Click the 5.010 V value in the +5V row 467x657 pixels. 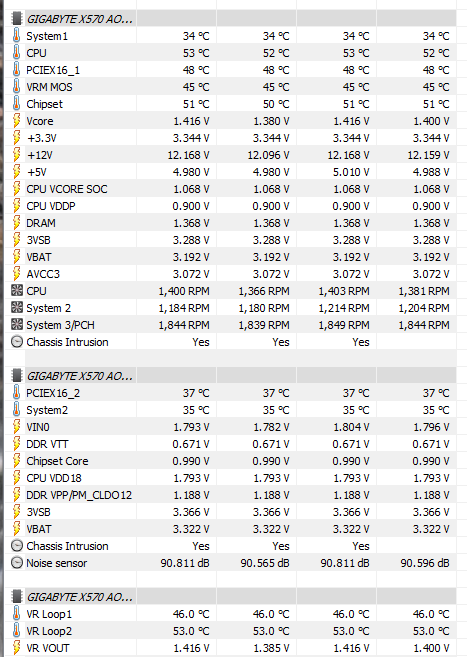pyautogui.click(x=351, y=172)
